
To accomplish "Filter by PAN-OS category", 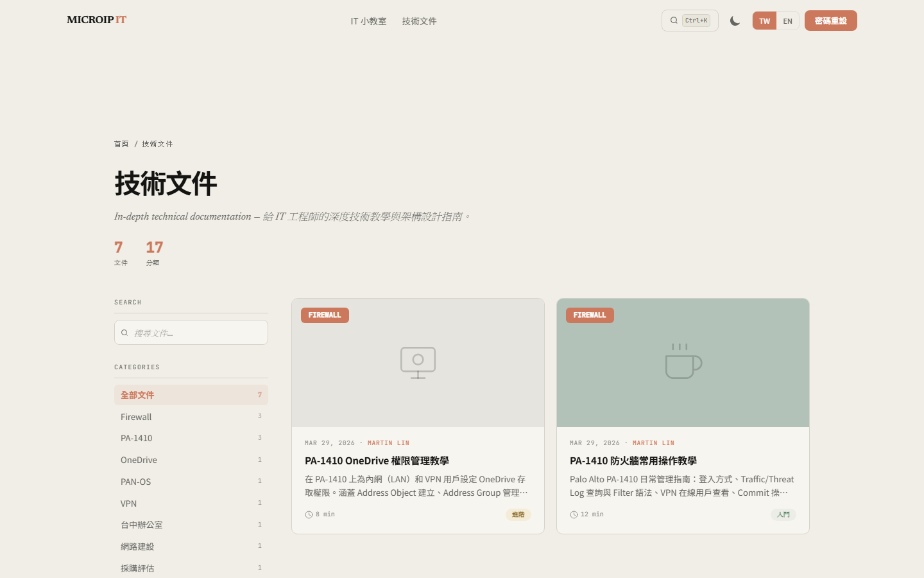I will point(191,482).
